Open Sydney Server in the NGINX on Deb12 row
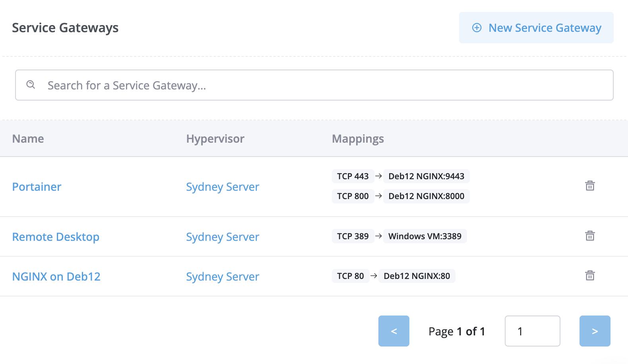 pyautogui.click(x=223, y=277)
